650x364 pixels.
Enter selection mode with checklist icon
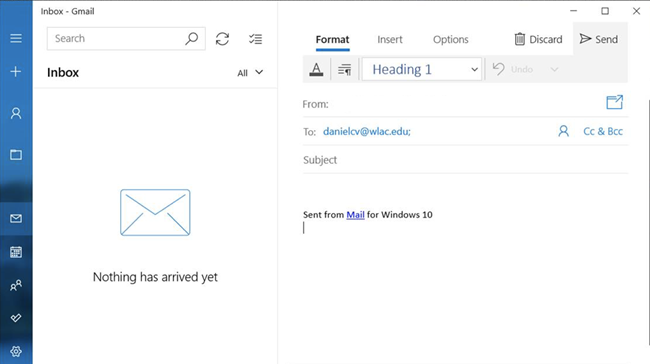(255, 39)
